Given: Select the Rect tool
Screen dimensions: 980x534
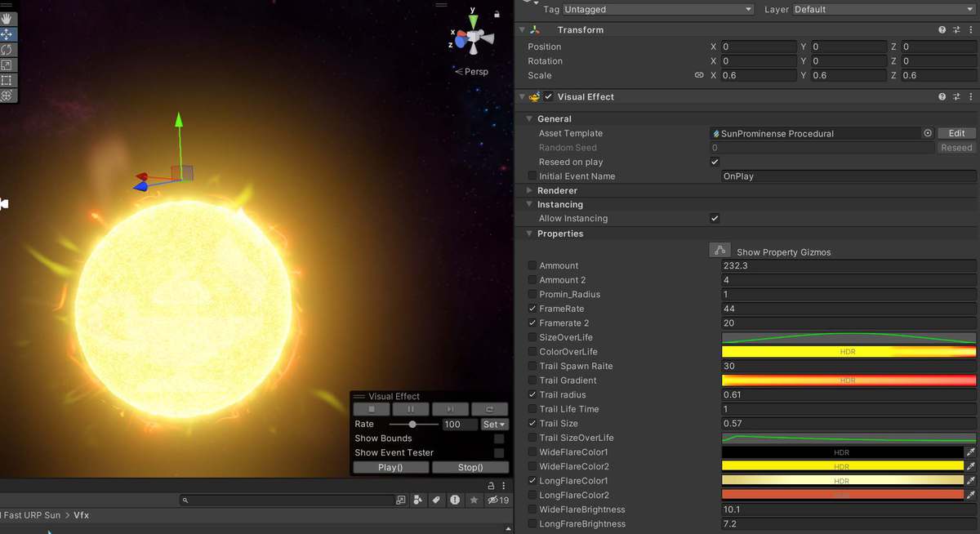Looking at the screenshot, I should [7, 81].
